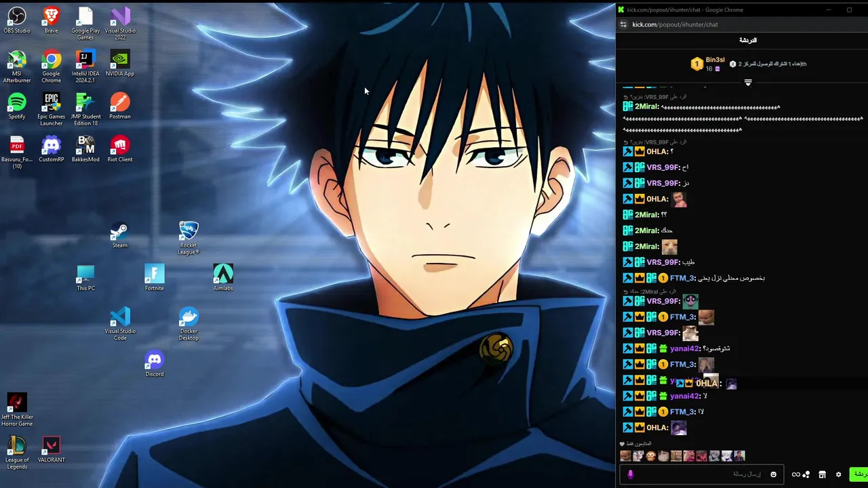Click the FTM_3 username on the 'بخصوص محلي' message

coord(682,278)
